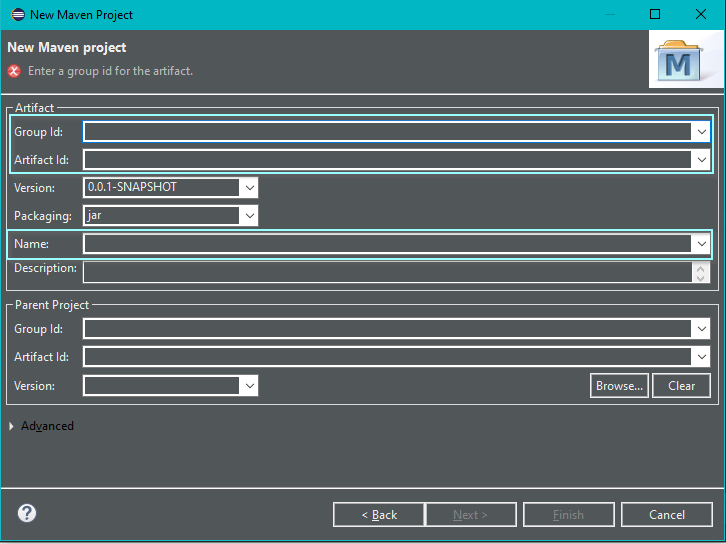Open Parent Project Artifact Id dropdown arrow
The width and height of the screenshot is (726, 544).
click(x=701, y=357)
